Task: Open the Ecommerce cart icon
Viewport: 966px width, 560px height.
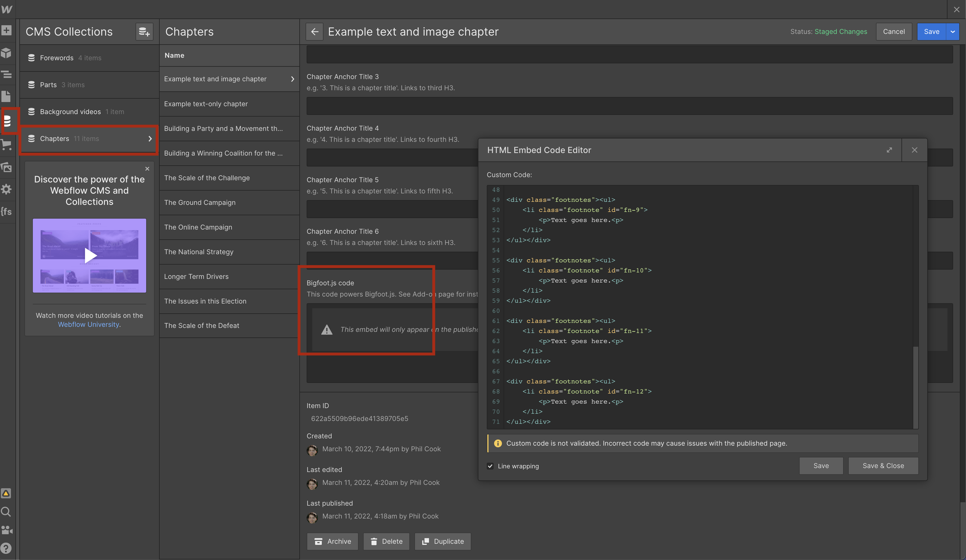Action: click(6, 144)
